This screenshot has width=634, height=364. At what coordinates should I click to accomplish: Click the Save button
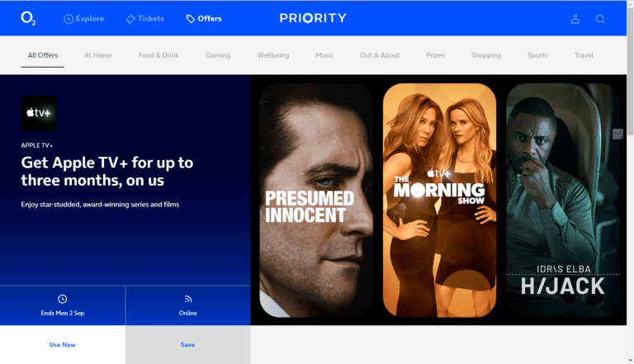point(188,344)
